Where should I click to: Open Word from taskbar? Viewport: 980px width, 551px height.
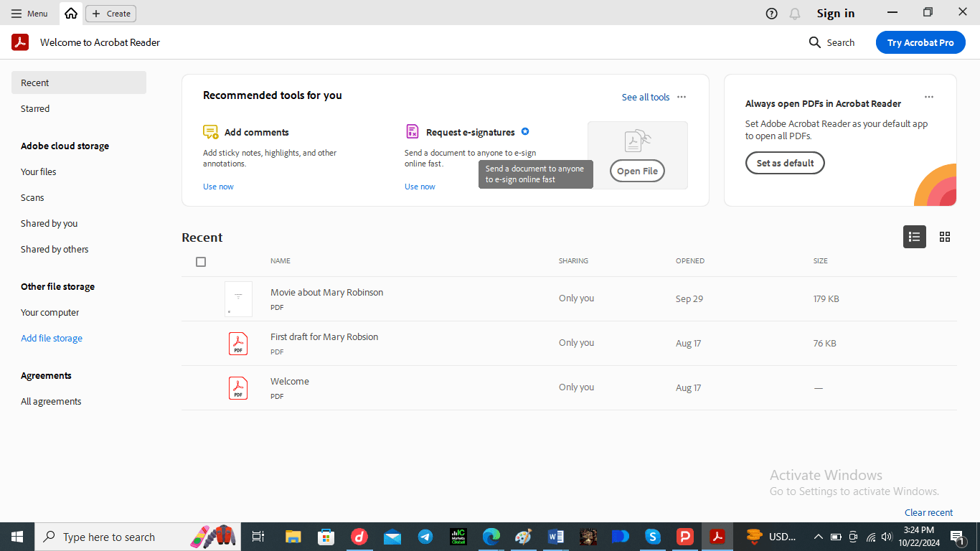[x=556, y=537]
